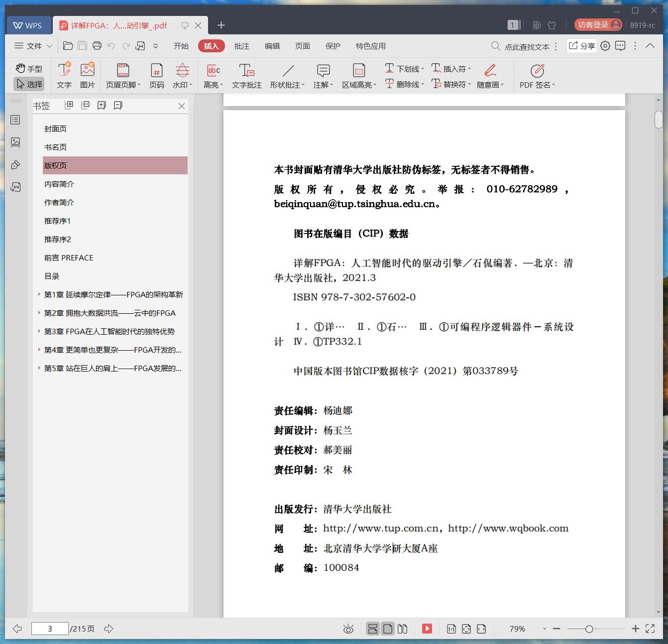Expand 第2章 拥抱大数据洪流 bookmark

tap(39, 313)
